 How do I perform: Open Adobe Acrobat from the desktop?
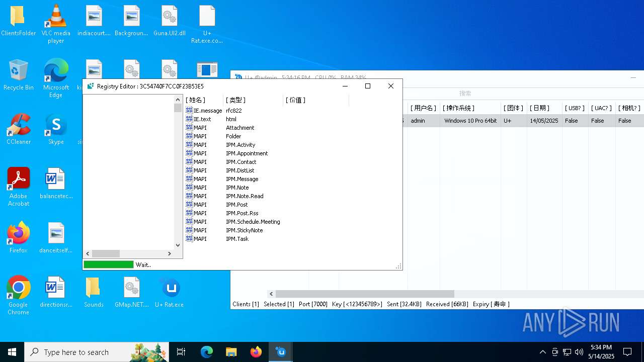18,187
